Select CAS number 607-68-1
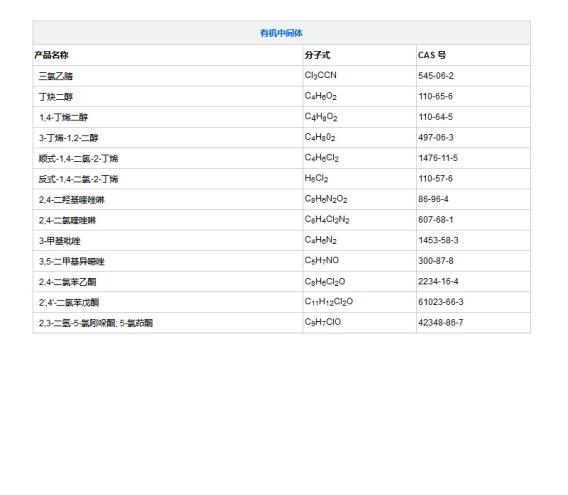568x495 pixels. pyautogui.click(x=436, y=220)
